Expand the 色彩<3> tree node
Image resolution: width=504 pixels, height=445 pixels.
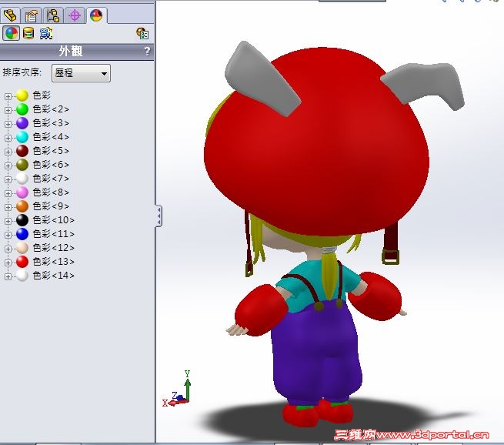tap(8, 124)
